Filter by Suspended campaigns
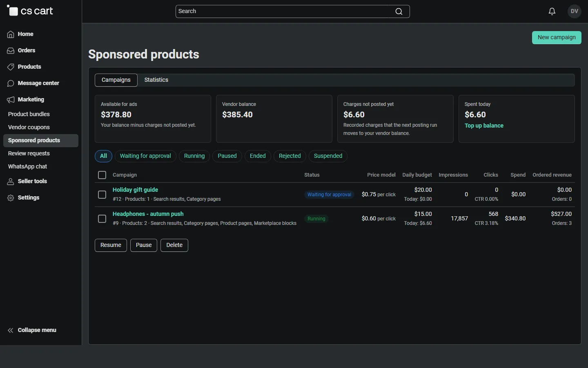 (328, 156)
